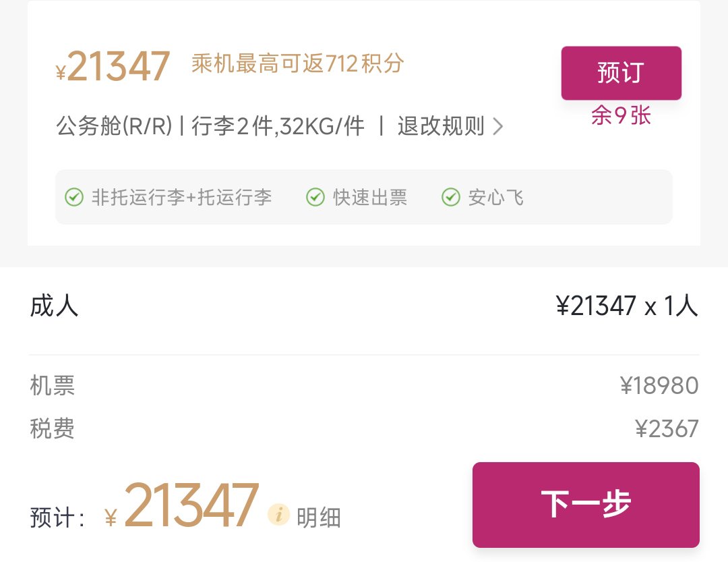Open the 明细 price details info icon
728x562 pixels.
click(x=278, y=515)
